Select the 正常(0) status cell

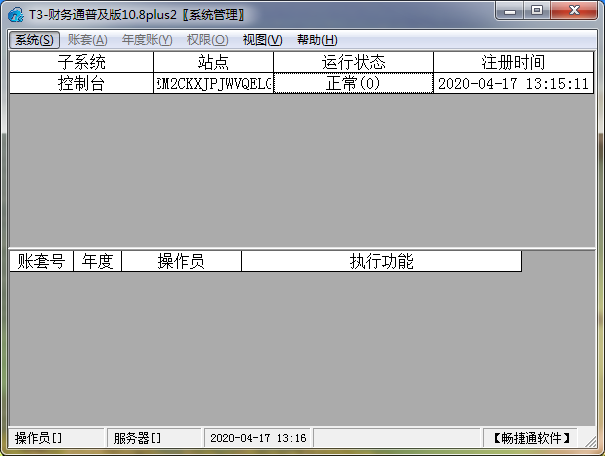(x=353, y=83)
